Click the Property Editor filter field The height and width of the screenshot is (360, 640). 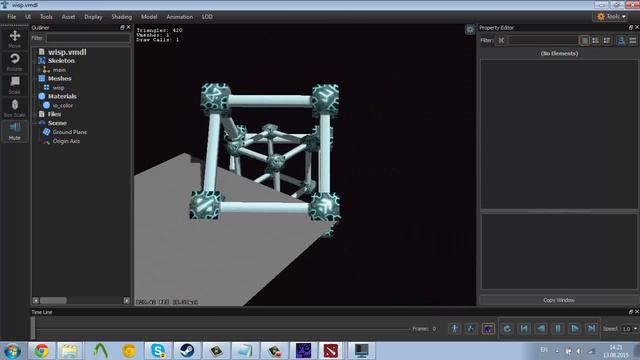click(543, 40)
